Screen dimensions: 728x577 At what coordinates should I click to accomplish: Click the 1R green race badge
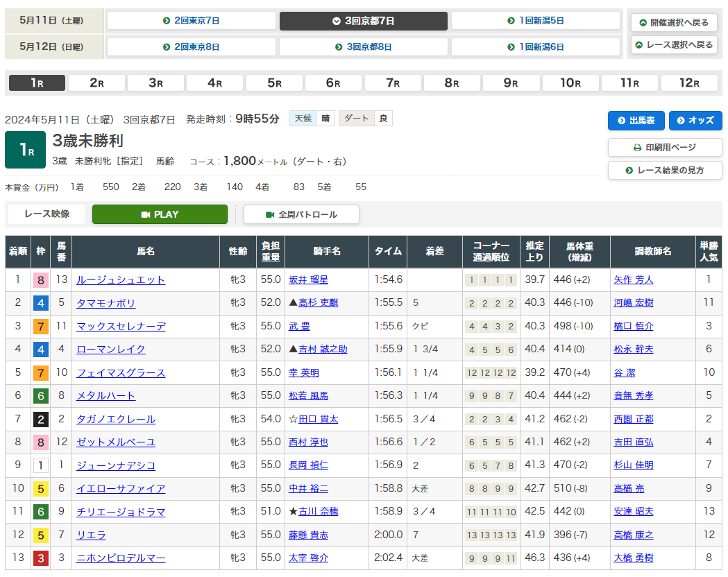(x=25, y=150)
